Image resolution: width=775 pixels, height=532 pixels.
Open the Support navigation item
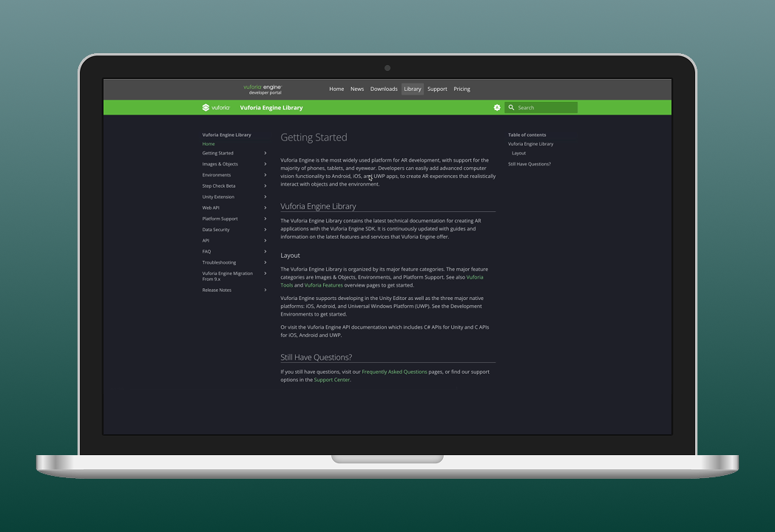point(437,89)
